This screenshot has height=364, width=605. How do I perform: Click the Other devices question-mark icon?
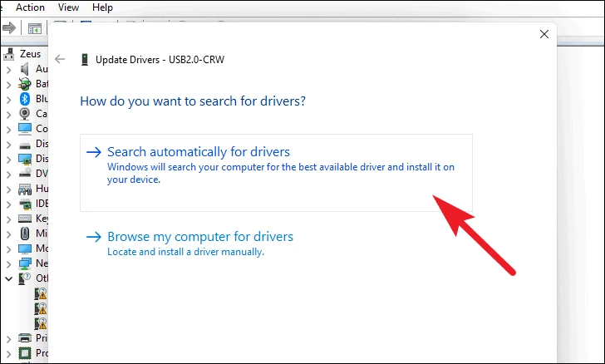[x=25, y=278]
